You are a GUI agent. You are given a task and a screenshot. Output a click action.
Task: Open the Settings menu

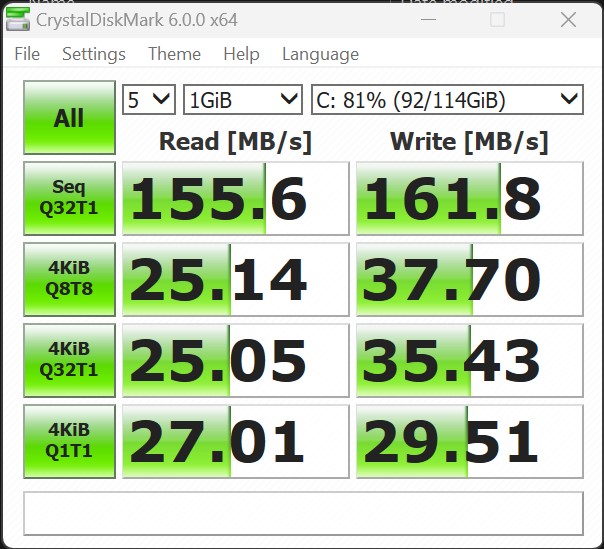(94, 54)
